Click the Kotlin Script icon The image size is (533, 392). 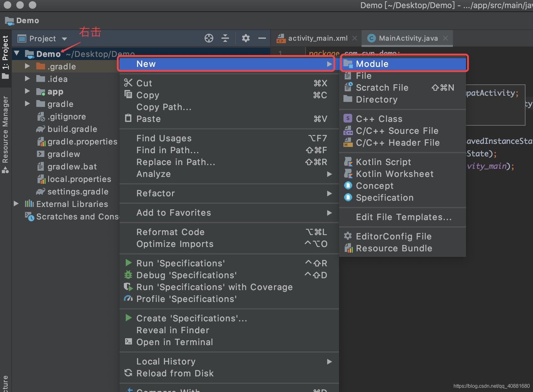tap(348, 162)
